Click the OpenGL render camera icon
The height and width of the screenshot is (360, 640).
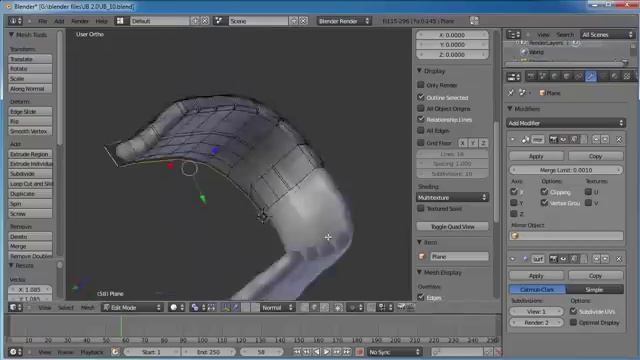click(x=401, y=307)
